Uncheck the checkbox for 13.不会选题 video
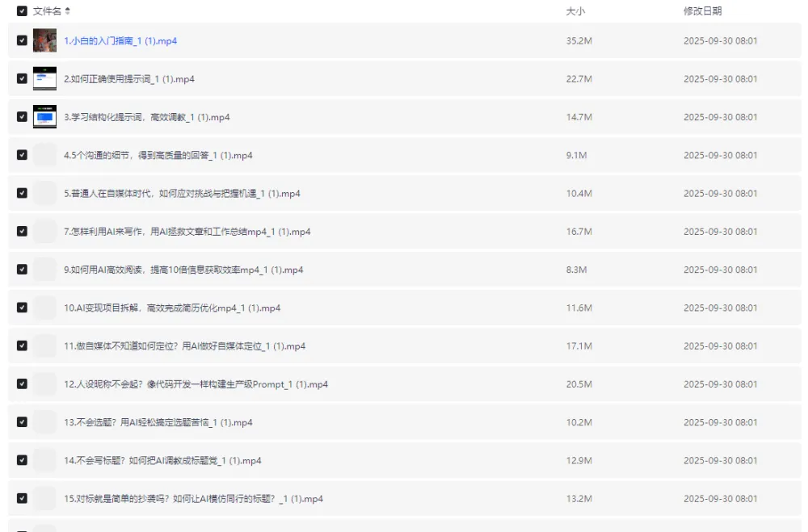Viewport: 808px width, 532px height. coord(23,422)
